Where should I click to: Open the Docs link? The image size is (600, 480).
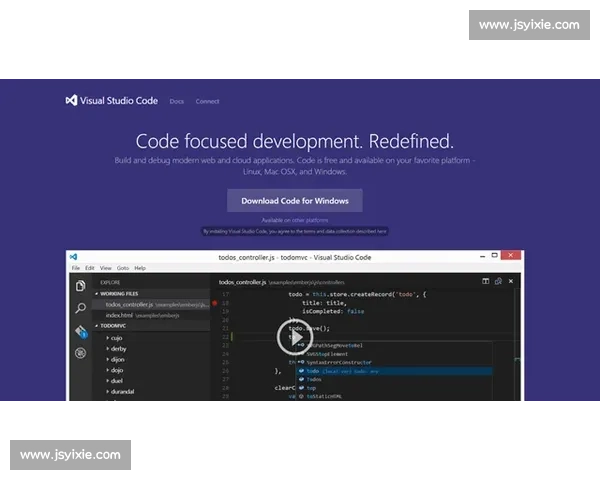click(176, 101)
